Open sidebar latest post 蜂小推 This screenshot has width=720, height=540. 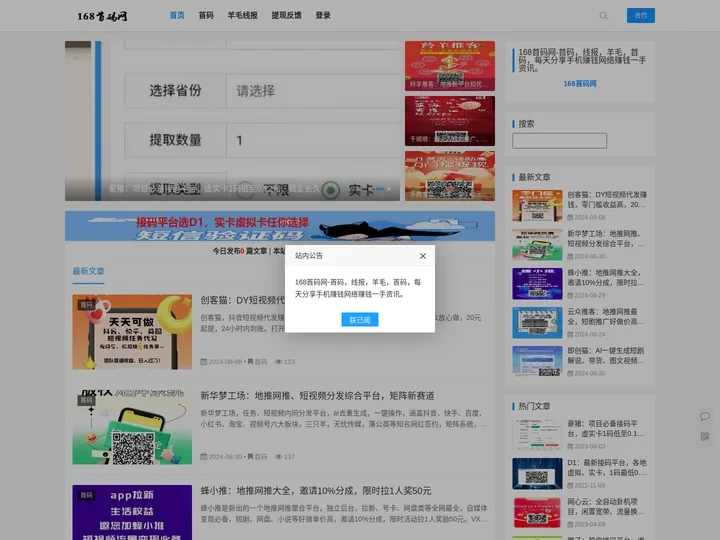(x=606, y=277)
